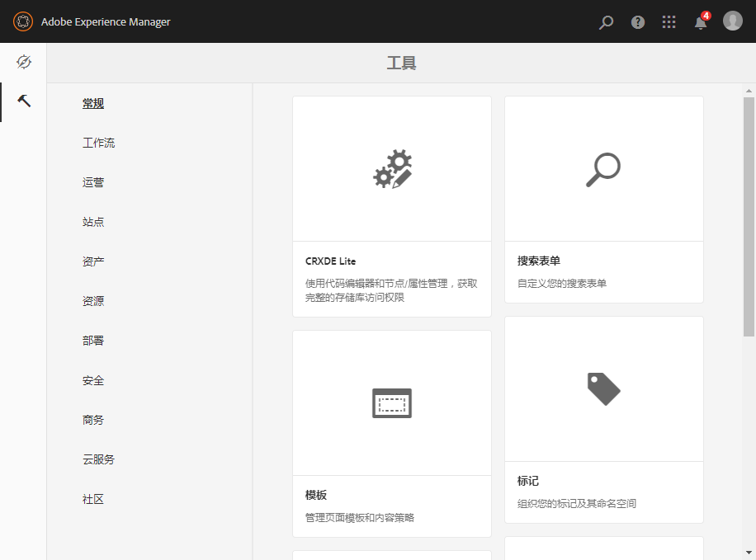
Task: Open the 标记 card title
Action: click(x=528, y=482)
